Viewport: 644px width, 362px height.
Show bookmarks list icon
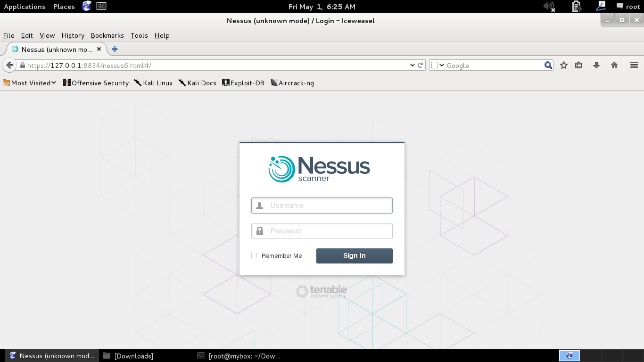point(578,65)
